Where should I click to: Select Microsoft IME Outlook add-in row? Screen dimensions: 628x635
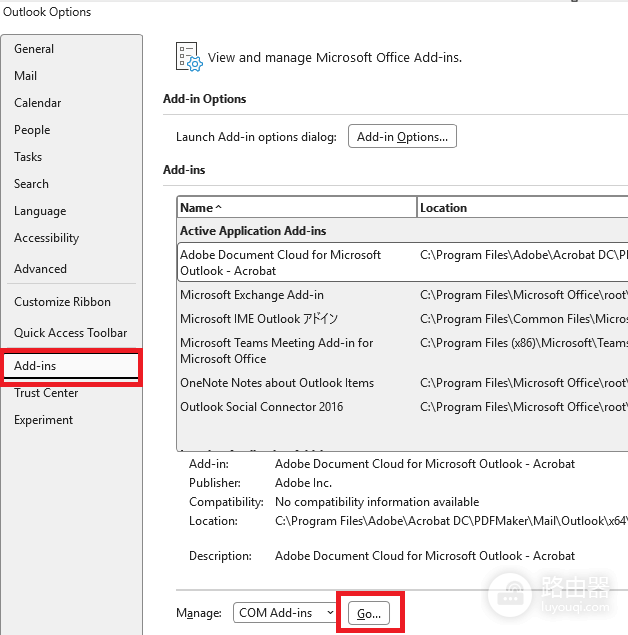point(402,319)
